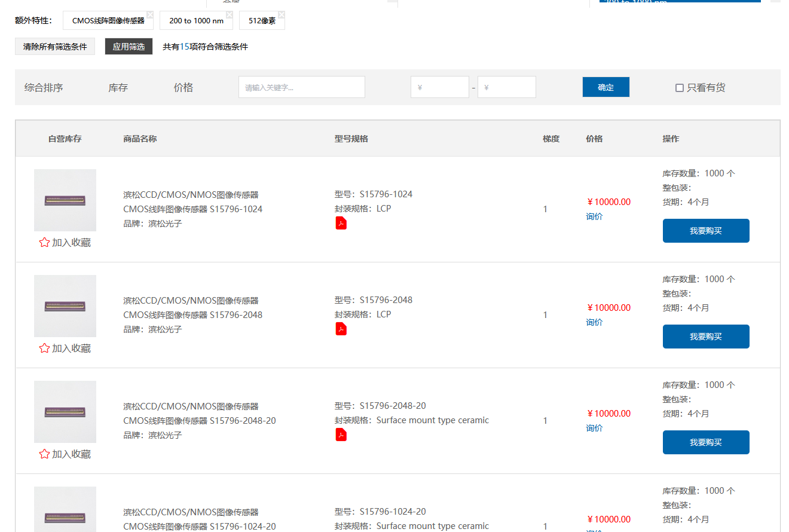This screenshot has height=532, width=789.
Task: Remove the 200 to 1000 nm filter
Action: tap(230, 14)
